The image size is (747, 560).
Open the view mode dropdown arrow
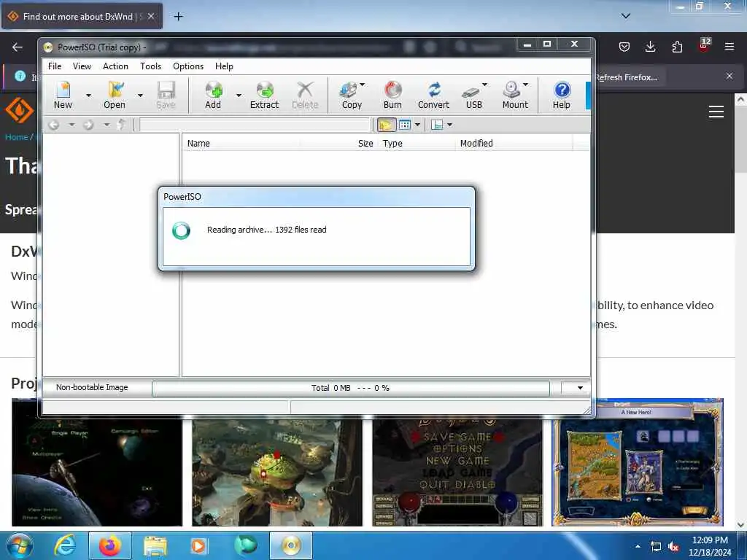point(418,125)
